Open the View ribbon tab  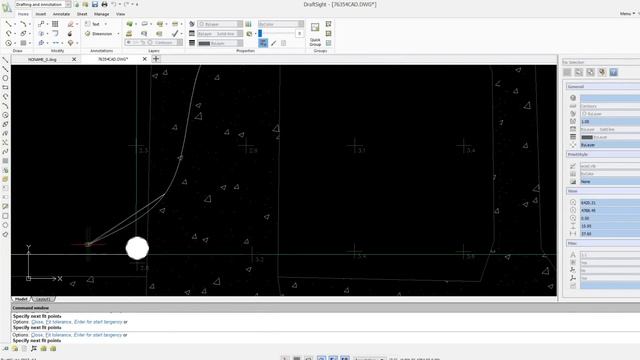[x=120, y=14]
